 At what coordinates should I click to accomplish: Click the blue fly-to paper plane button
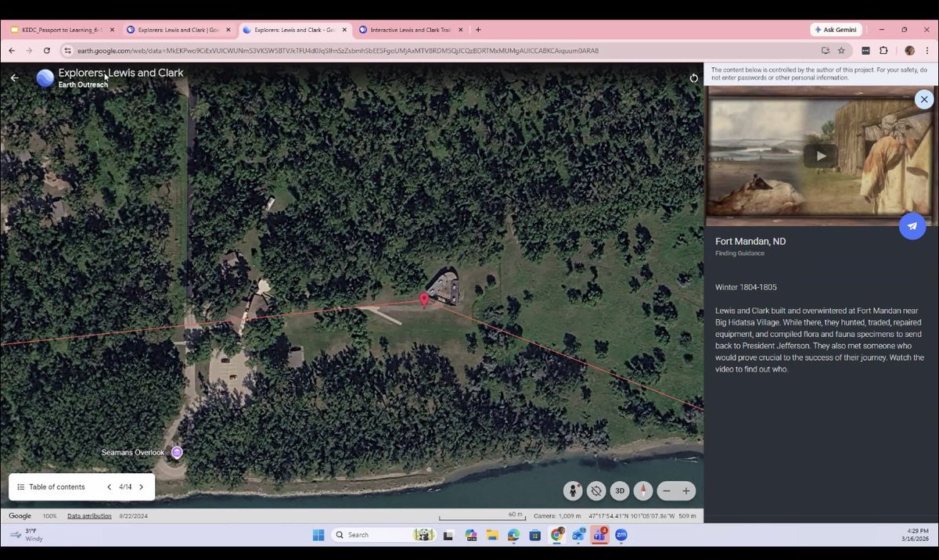tap(912, 226)
